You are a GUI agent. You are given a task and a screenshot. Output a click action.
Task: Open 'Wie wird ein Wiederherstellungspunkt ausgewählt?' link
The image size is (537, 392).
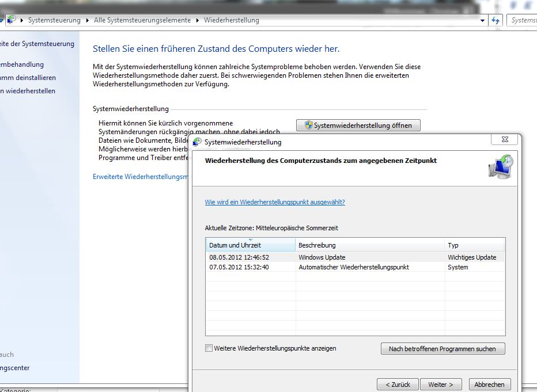(x=275, y=202)
